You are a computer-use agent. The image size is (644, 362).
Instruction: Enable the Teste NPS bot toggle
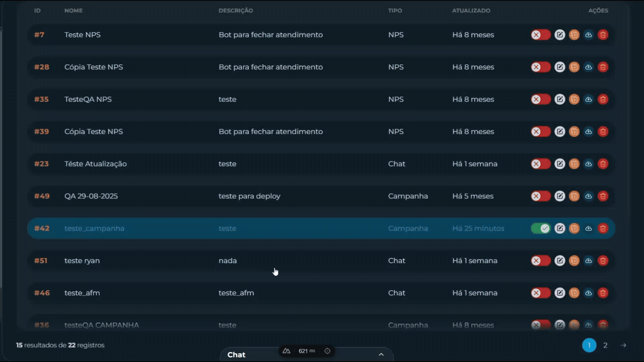[x=541, y=35]
